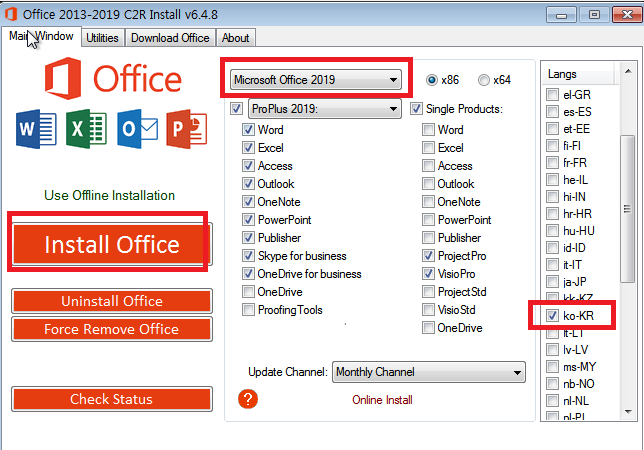The image size is (644, 450).
Task: Click the orange question mark help icon
Action: (x=249, y=399)
